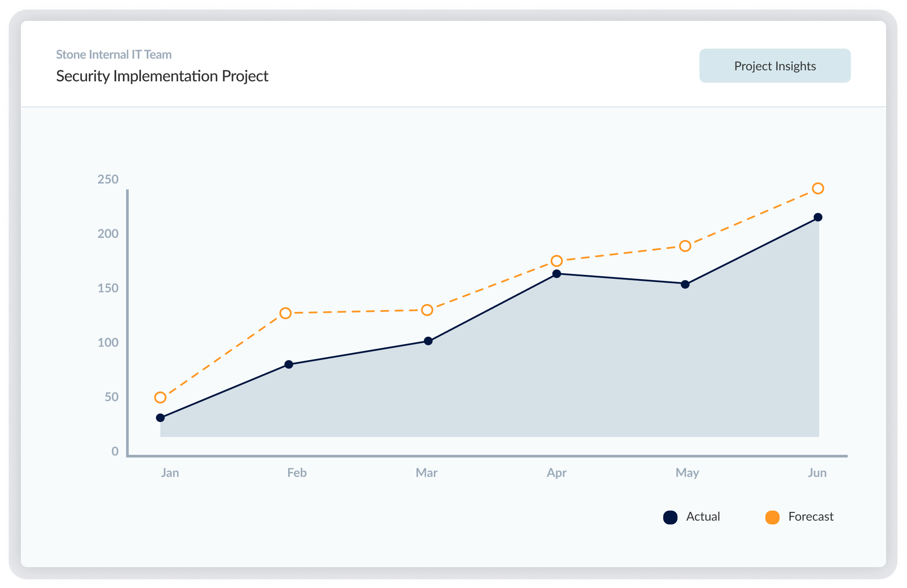Viewport: 907px width, 588px height.
Task: Click the Project Insights button
Action: [x=775, y=66]
